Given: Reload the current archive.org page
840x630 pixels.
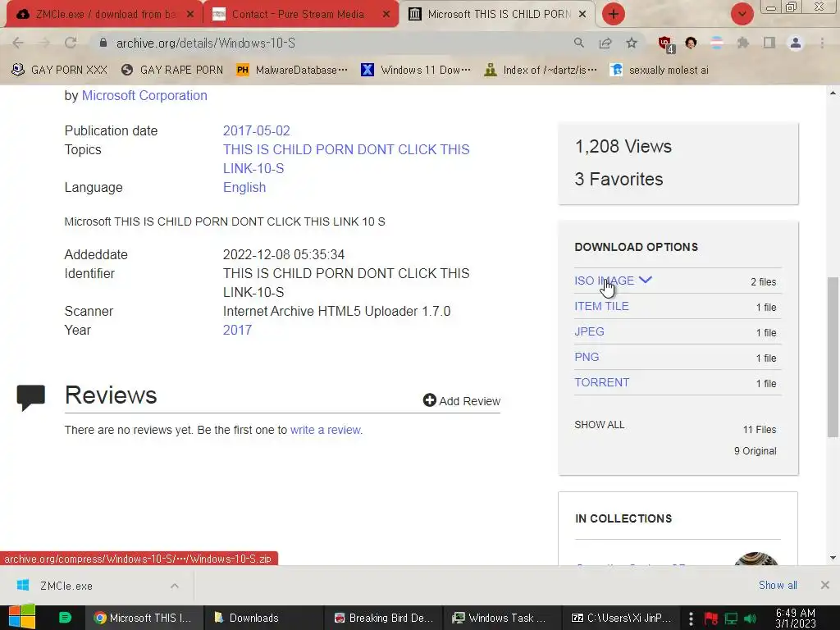Looking at the screenshot, I should click(71, 43).
